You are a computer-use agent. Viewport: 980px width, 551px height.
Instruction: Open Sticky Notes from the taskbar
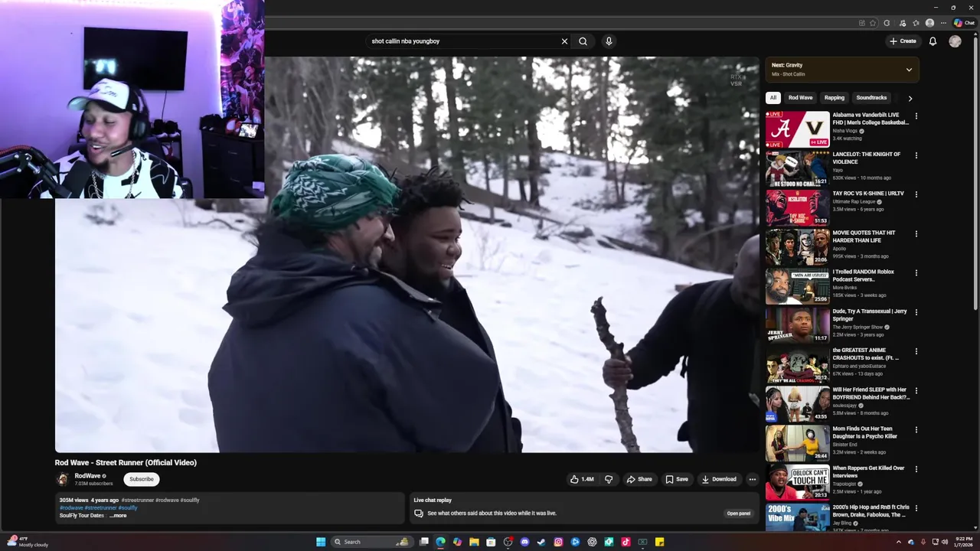[x=659, y=542]
